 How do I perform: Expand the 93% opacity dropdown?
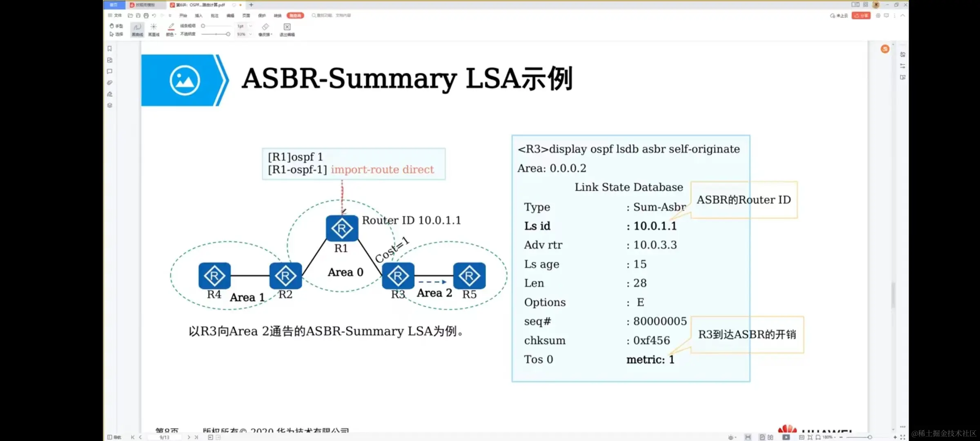pos(251,34)
